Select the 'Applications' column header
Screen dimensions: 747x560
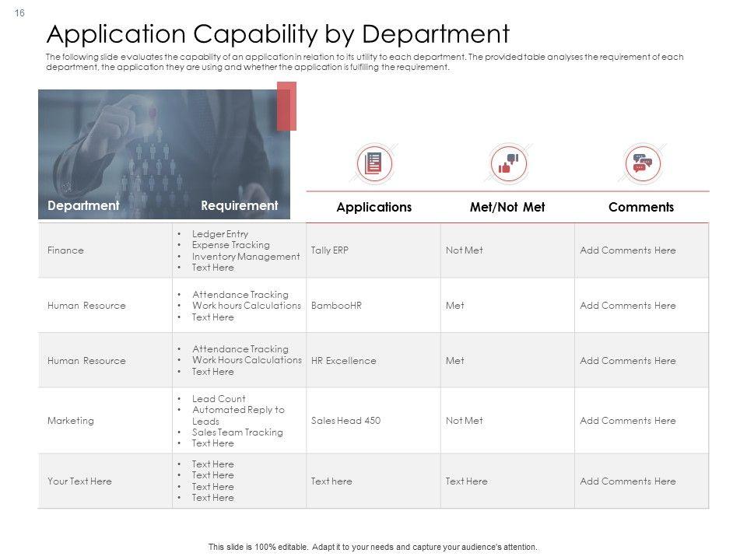click(x=374, y=207)
